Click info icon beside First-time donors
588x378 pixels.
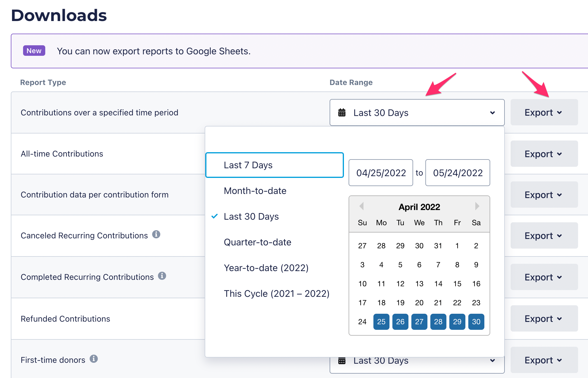[94, 359]
